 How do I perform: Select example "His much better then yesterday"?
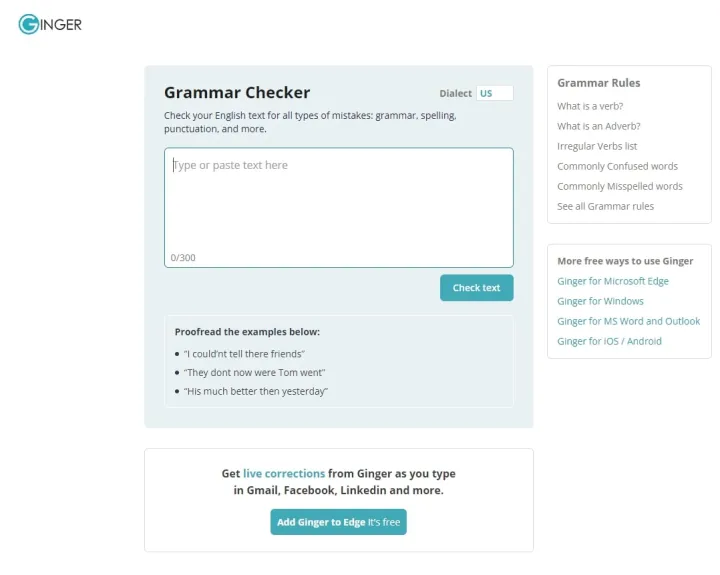256,391
